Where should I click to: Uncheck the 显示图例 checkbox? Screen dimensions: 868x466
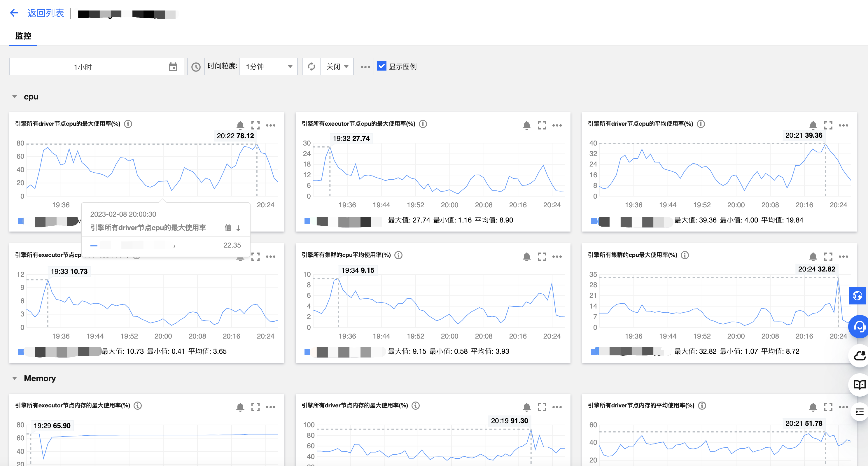(381, 66)
